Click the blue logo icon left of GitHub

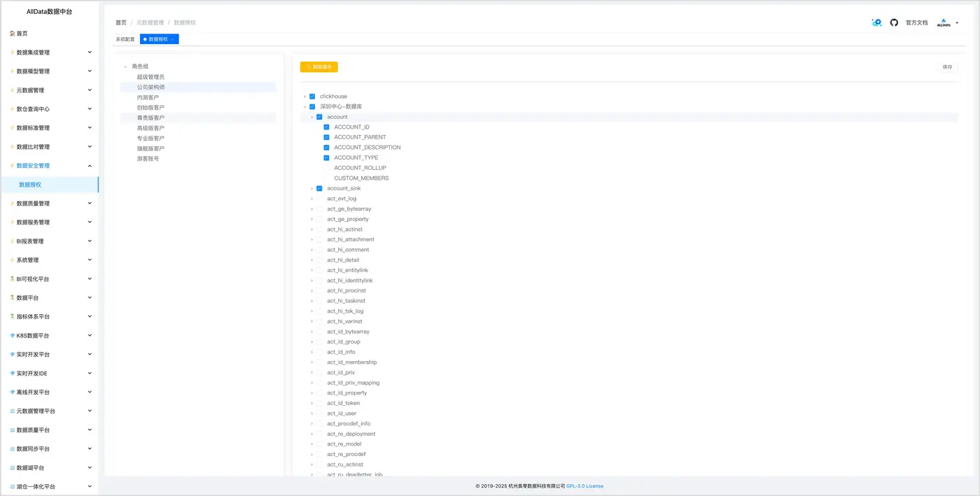point(876,22)
